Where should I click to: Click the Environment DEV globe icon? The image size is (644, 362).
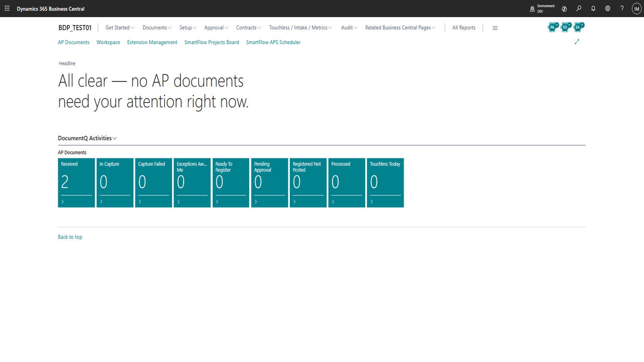pyautogui.click(x=532, y=9)
